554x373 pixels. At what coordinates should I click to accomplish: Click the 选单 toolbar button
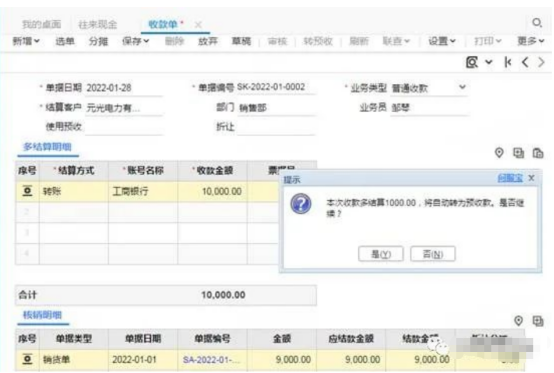(65, 41)
